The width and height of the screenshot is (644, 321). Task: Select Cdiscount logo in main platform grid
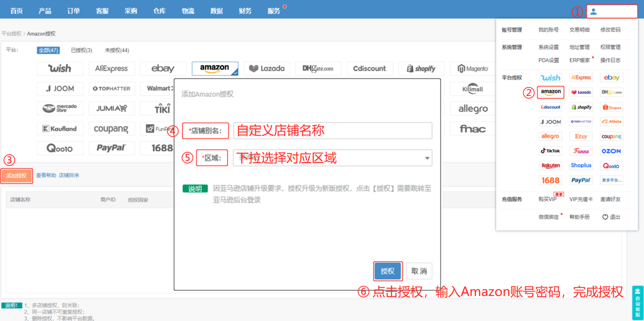(370, 69)
